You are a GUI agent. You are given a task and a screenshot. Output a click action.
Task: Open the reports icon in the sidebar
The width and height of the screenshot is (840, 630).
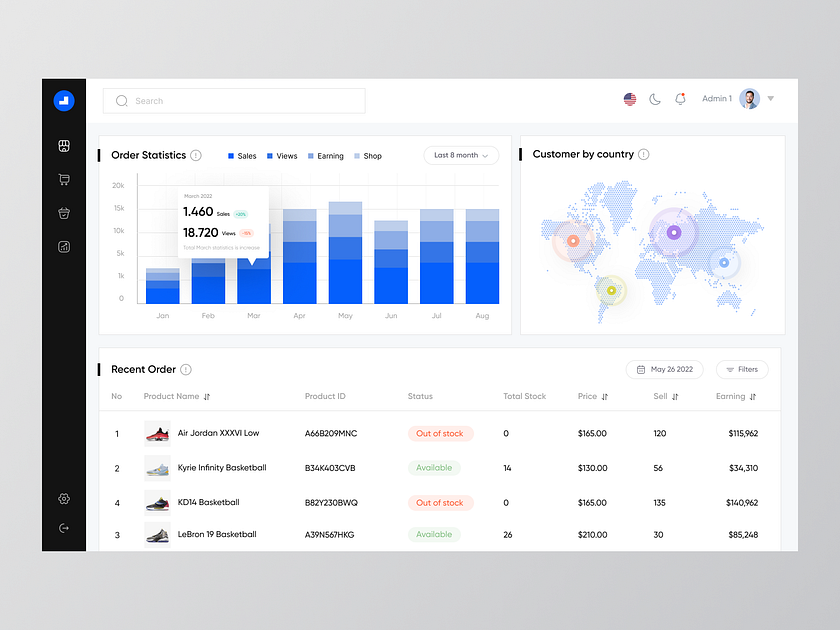click(63, 246)
